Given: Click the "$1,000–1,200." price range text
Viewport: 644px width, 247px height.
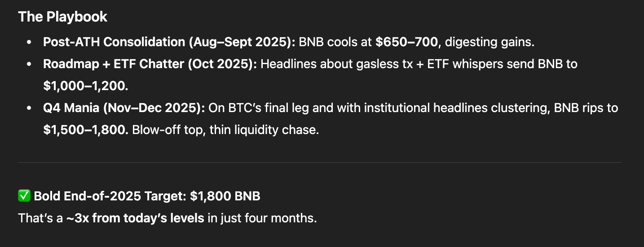Looking at the screenshot, I should pos(85,86).
